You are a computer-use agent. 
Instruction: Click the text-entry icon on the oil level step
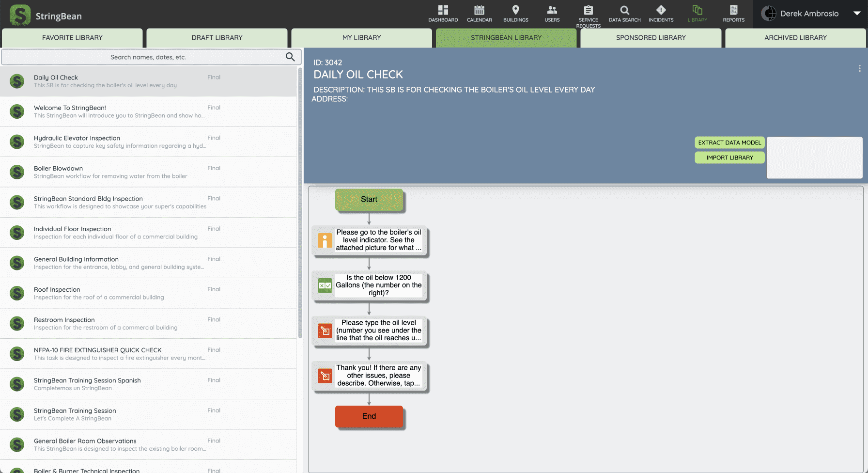pyautogui.click(x=325, y=331)
